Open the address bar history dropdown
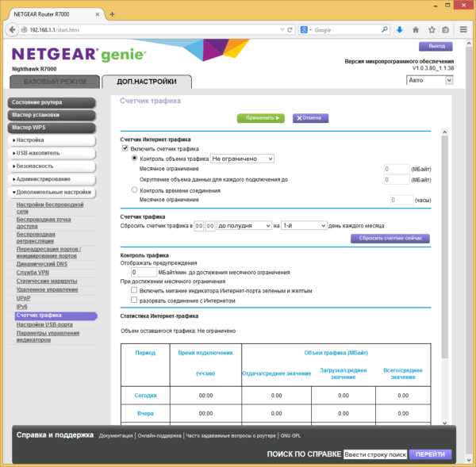This screenshot has height=467, width=476. 282,30
